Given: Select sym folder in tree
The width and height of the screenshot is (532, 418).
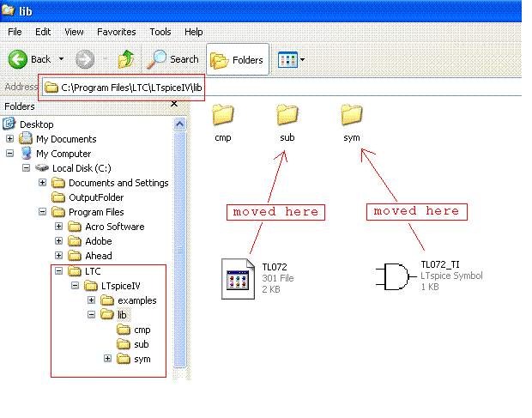Looking at the screenshot, I should (142, 359).
